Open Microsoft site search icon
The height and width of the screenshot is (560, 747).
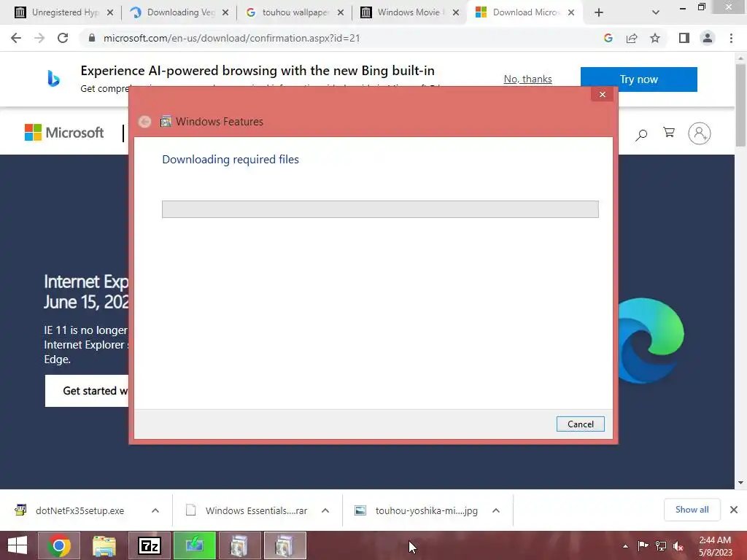641,135
